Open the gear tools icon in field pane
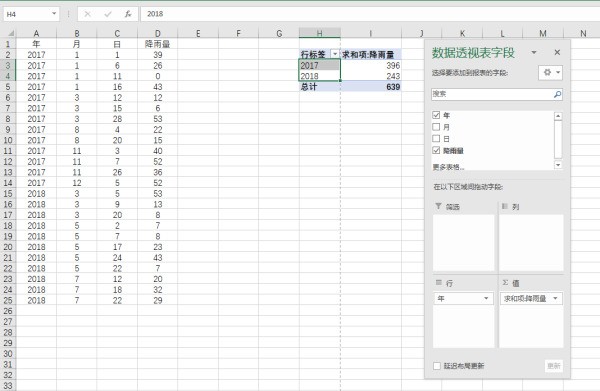 click(x=550, y=72)
